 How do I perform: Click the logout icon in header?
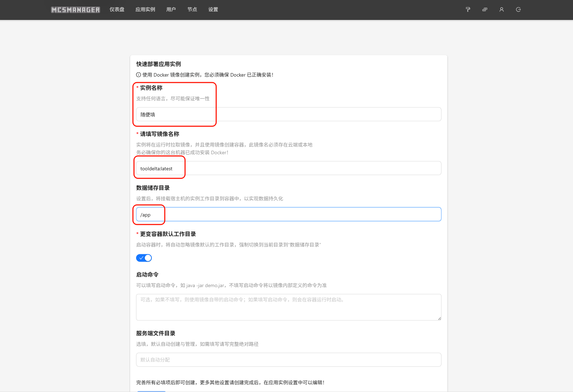coord(518,10)
